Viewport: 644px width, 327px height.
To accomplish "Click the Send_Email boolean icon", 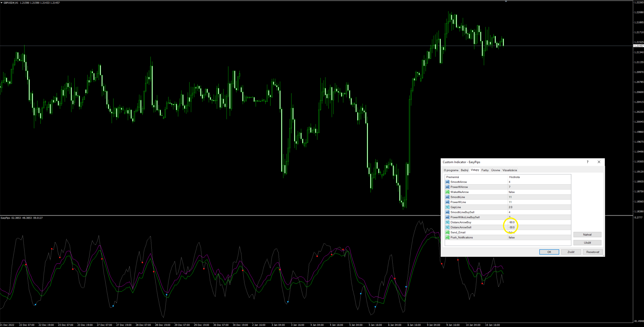I will tap(447, 232).
